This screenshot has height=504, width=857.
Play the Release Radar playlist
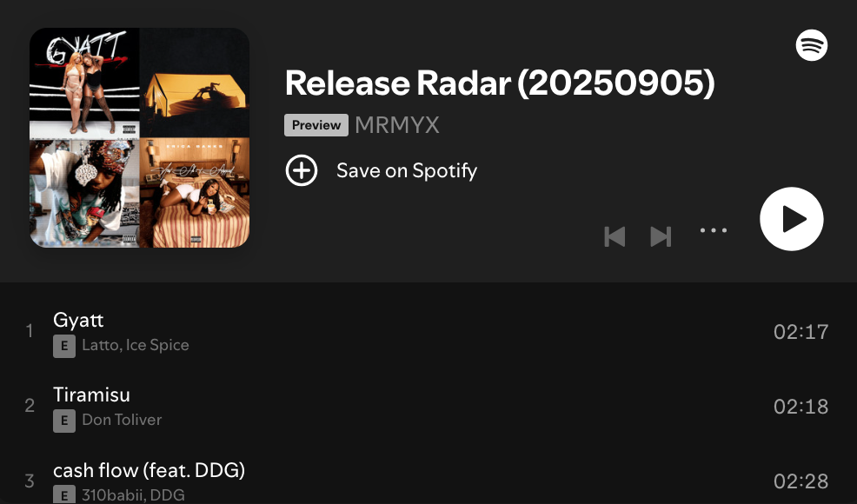pyautogui.click(x=792, y=219)
